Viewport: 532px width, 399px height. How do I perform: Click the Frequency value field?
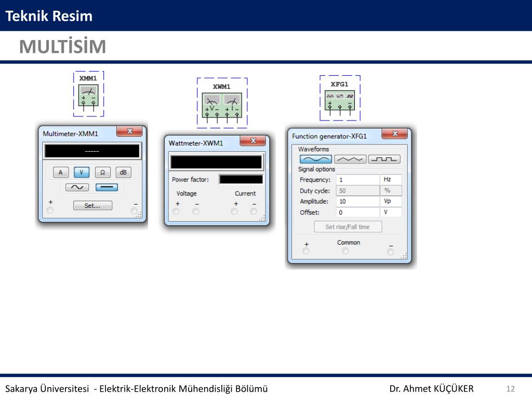tap(357, 179)
